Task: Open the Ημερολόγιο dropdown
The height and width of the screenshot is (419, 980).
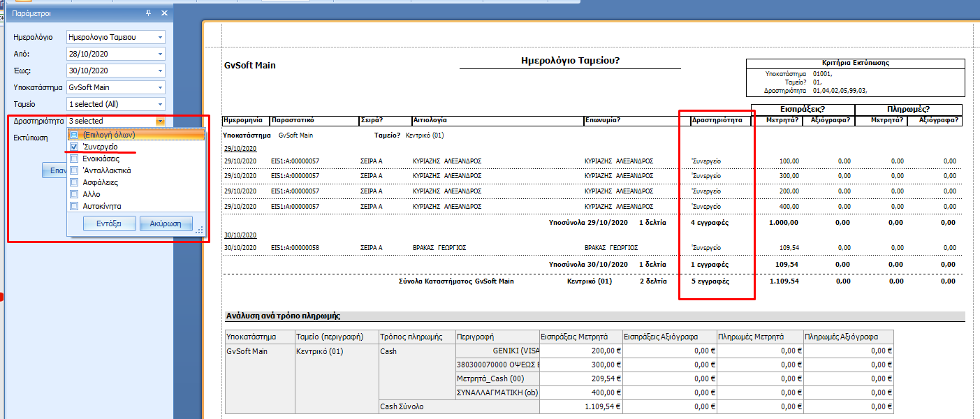Action: (x=160, y=37)
